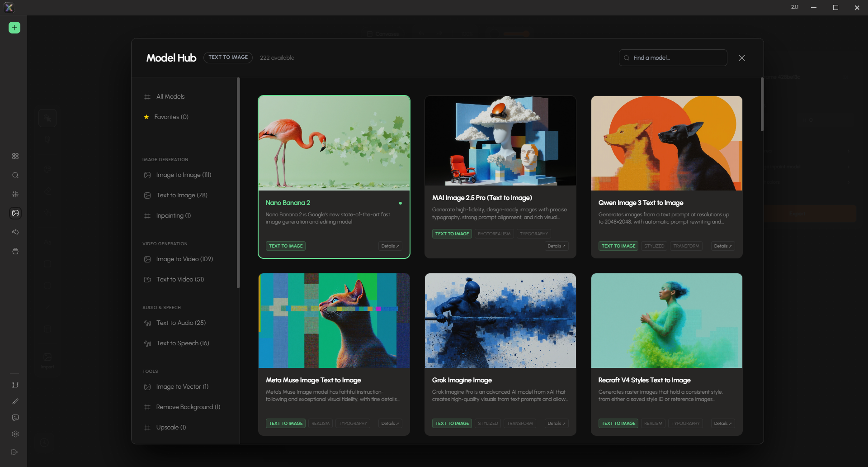This screenshot has width=868, height=467.
Task: Click the app logo in title bar
Action: coord(9,7)
